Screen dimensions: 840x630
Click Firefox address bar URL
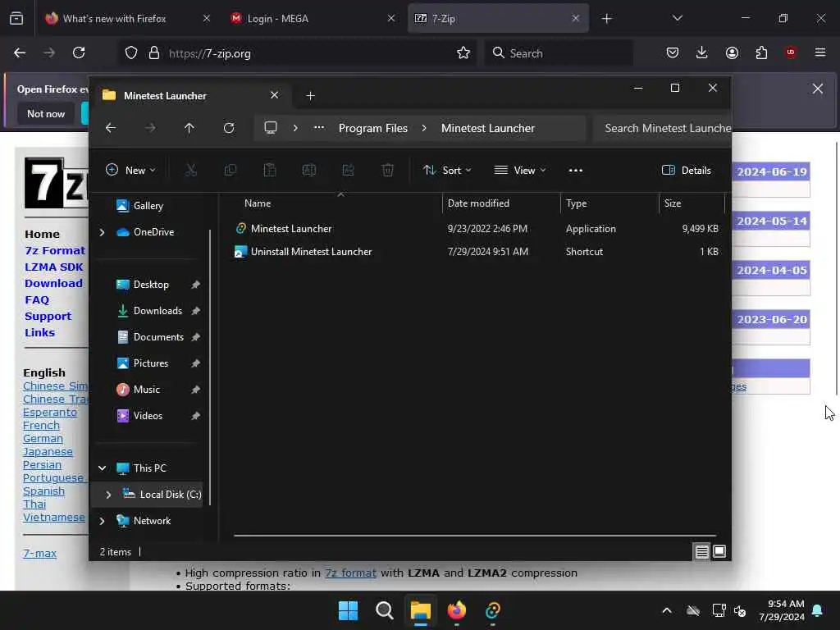pyautogui.click(x=209, y=53)
